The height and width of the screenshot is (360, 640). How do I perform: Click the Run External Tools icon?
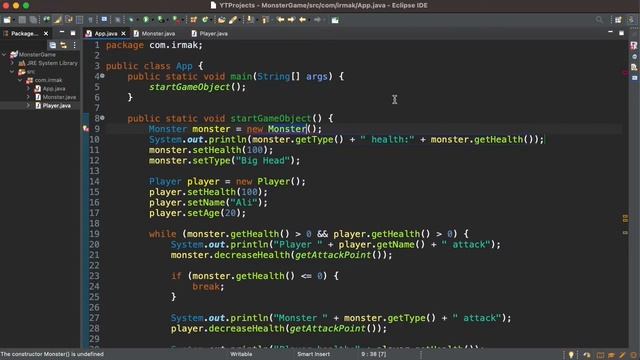click(x=176, y=20)
